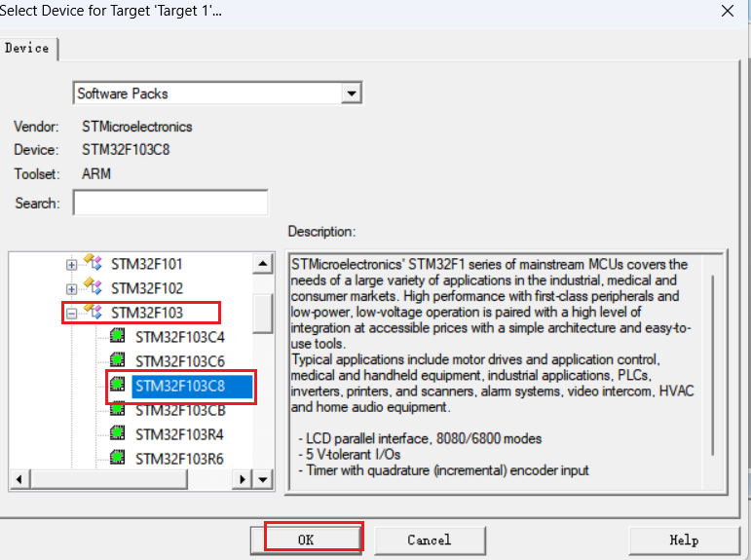The height and width of the screenshot is (560, 751).
Task: Select the STM32F103C4 device
Action: (179, 337)
